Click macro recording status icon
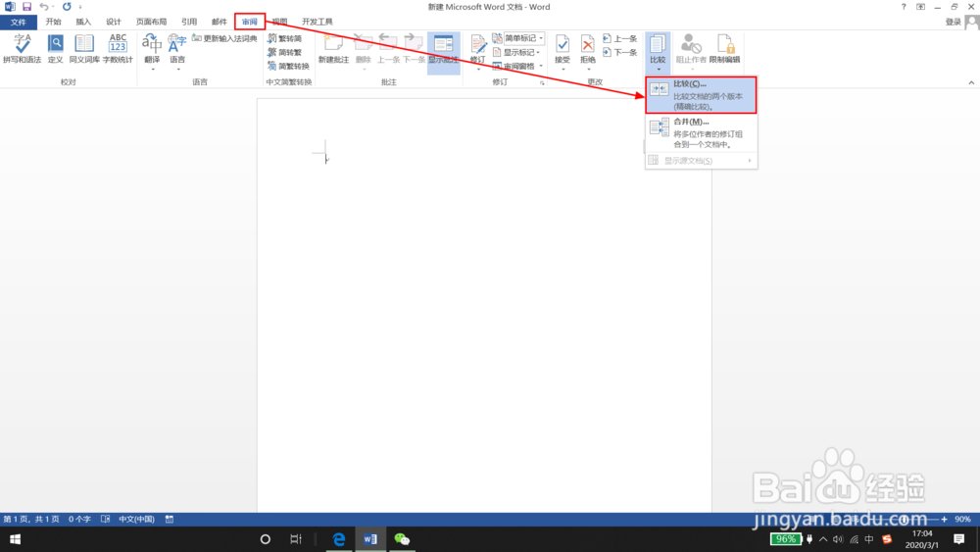980x552 pixels. pos(170,519)
